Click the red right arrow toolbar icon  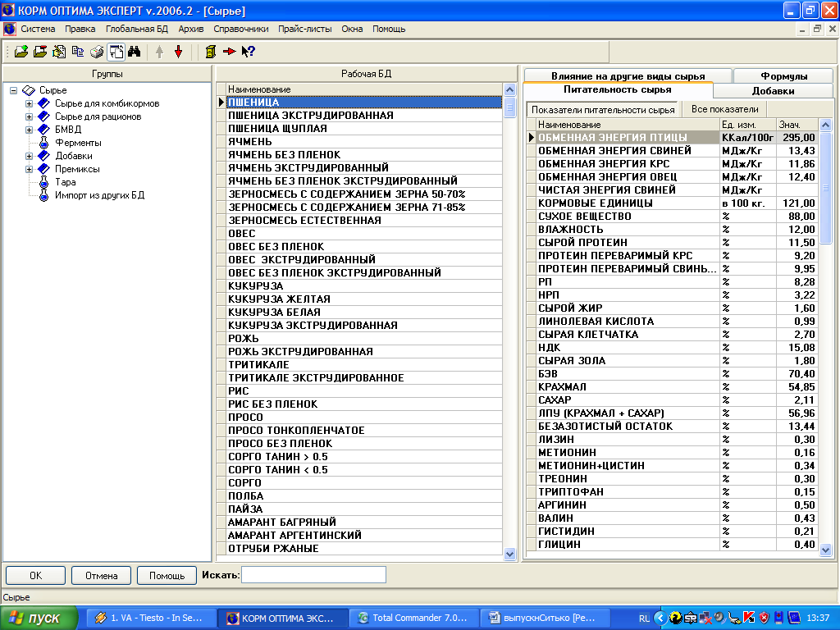pyautogui.click(x=230, y=52)
